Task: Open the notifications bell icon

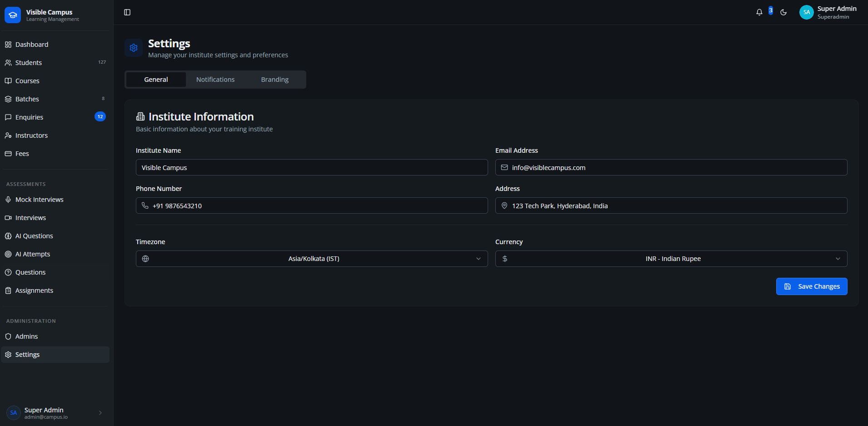Action: [x=758, y=12]
